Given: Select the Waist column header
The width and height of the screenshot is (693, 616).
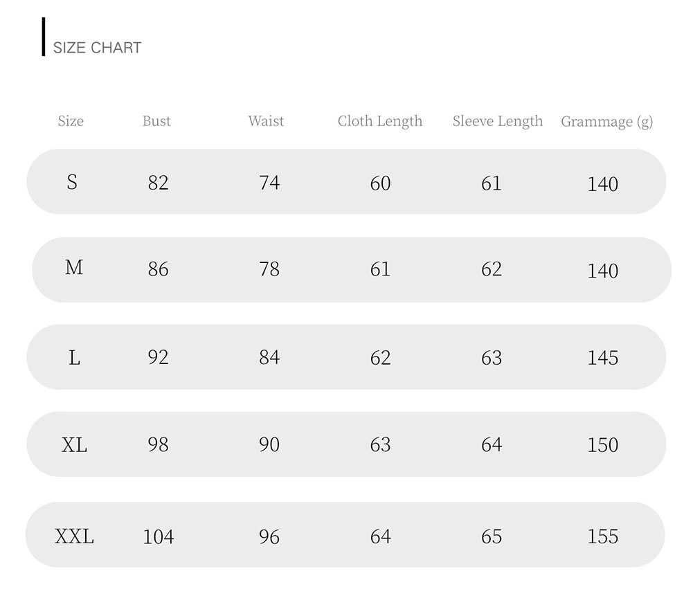Looking at the screenshot, I should (266, 121).
